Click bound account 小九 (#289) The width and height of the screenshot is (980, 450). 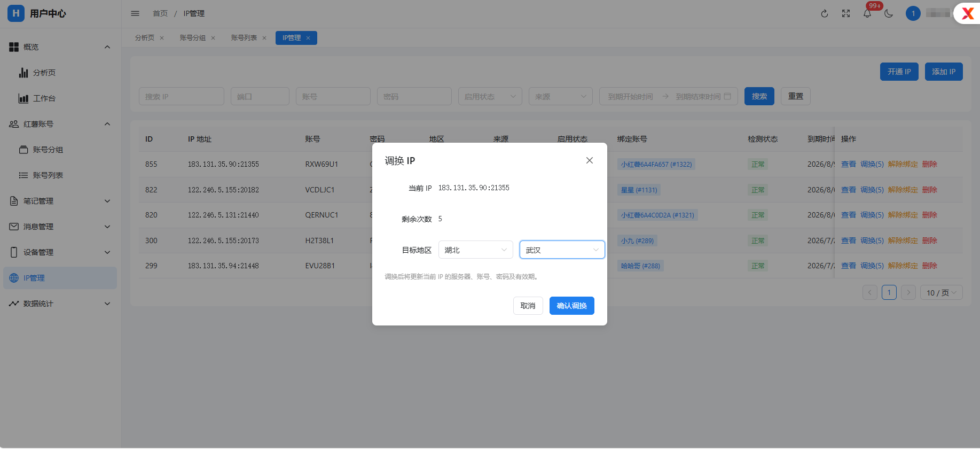[x=637, y=240]
